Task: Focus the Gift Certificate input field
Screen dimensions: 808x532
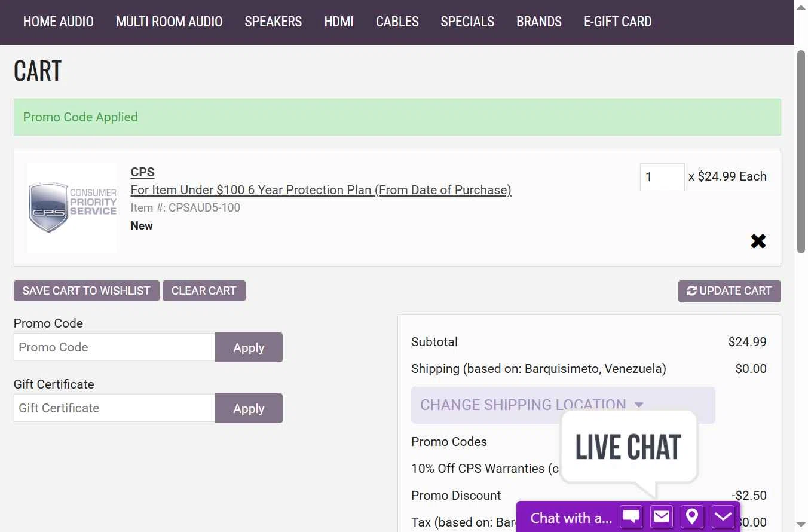Action: point(114,408)
